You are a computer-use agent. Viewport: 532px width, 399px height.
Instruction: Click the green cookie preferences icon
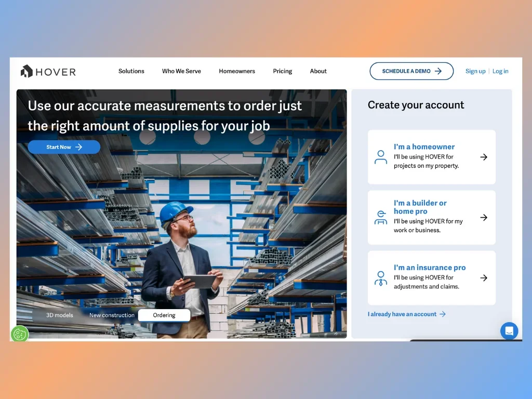[x=20, y=334]
